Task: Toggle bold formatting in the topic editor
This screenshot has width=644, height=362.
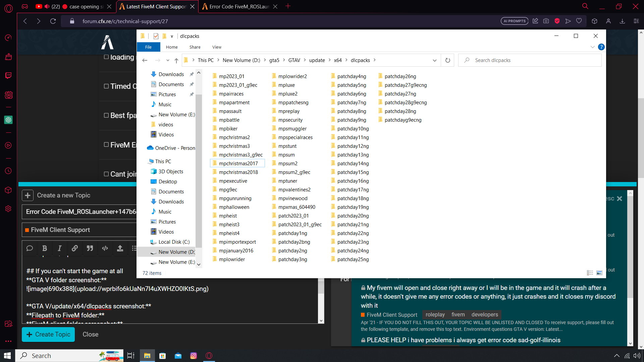Action: 45,248
